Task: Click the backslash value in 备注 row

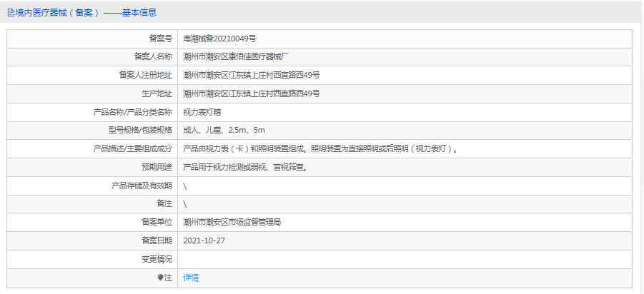Action: (185, 204)
